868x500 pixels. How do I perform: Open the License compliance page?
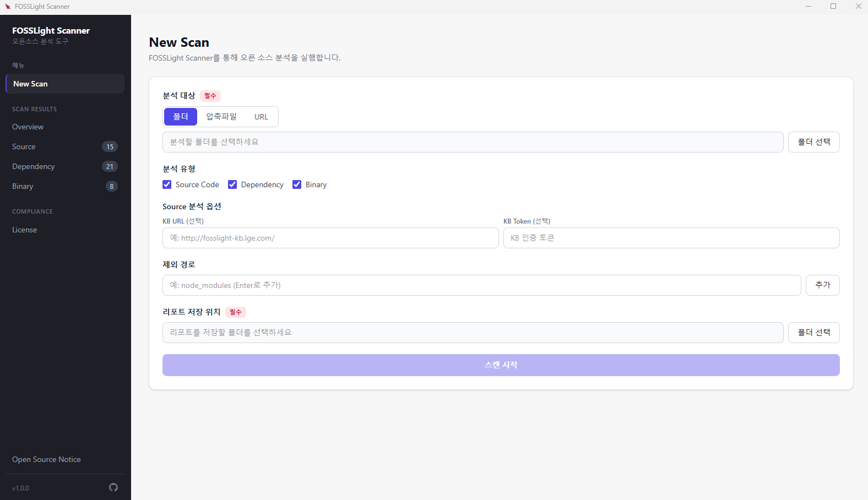click(65, 230)
